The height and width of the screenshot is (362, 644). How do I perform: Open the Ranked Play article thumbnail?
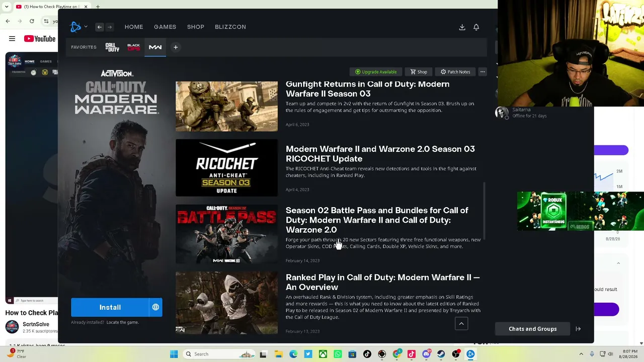[x=226, y=303]
